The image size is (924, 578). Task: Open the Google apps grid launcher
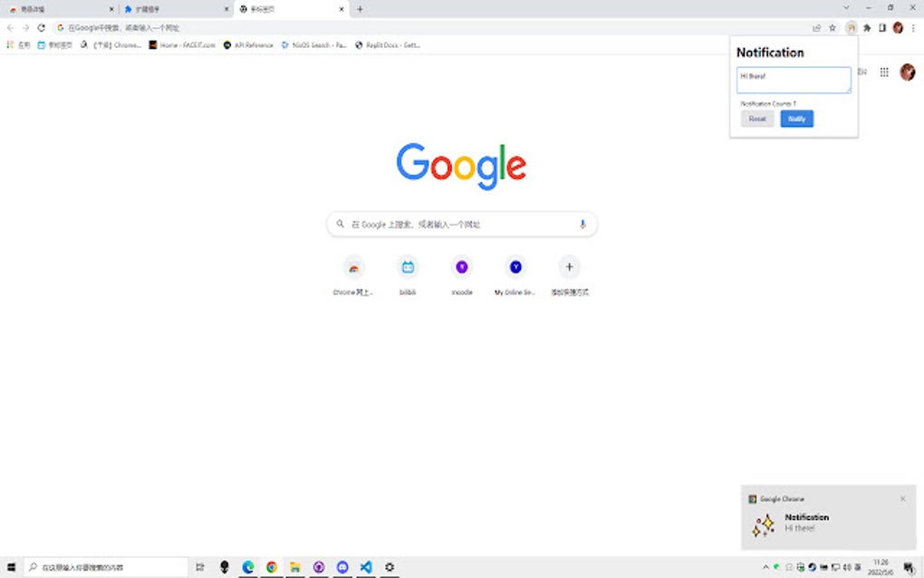tap(884, 72)
